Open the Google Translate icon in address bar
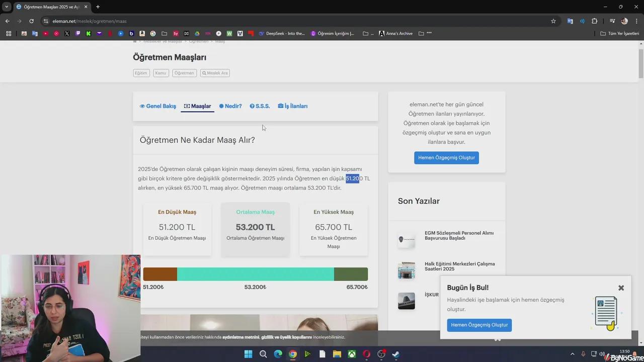 (570, 21)
